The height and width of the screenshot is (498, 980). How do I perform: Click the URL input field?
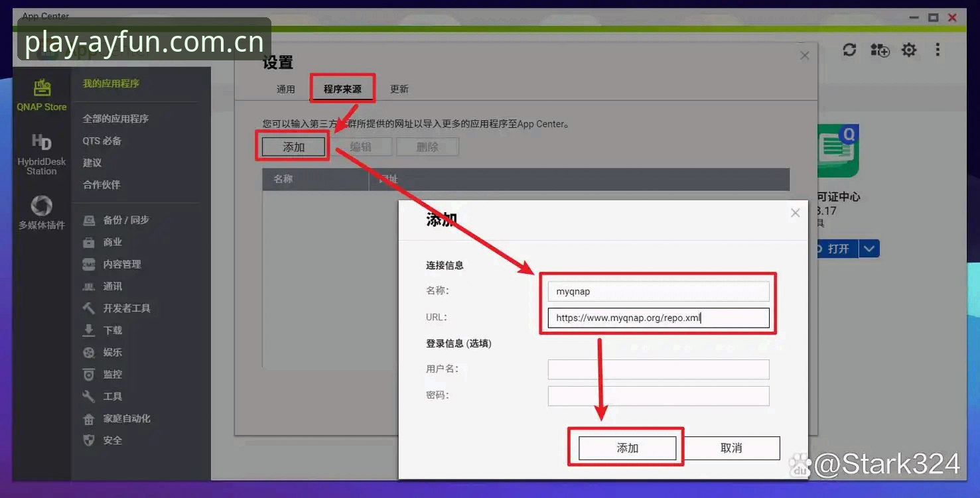[x=658, y=318]
